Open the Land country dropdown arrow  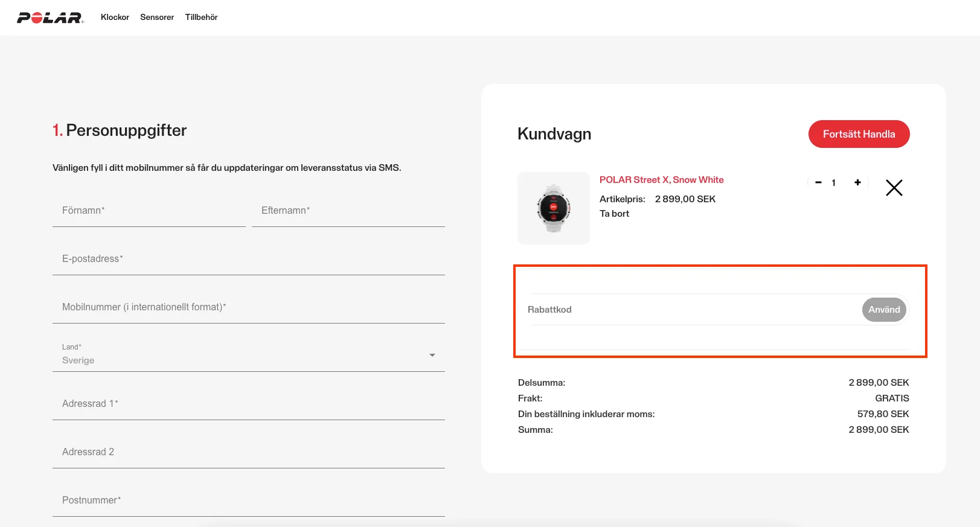tap(432, 355)
